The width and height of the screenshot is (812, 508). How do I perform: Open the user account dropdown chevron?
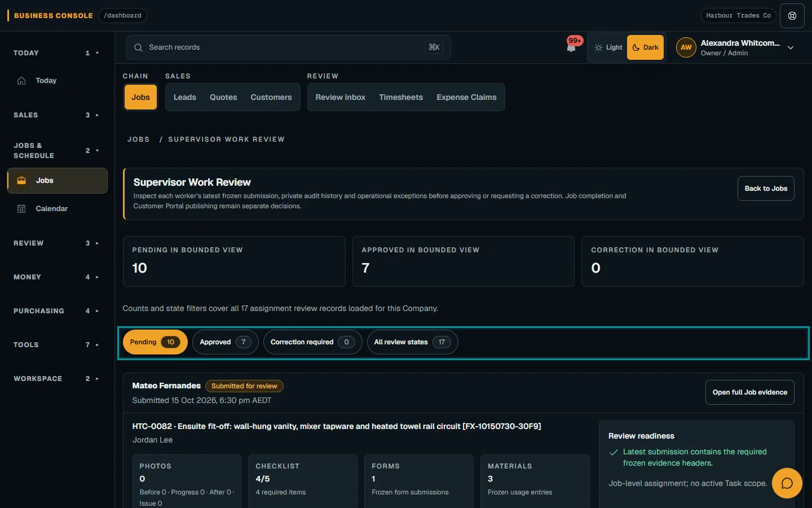click(x=791, y=48)
